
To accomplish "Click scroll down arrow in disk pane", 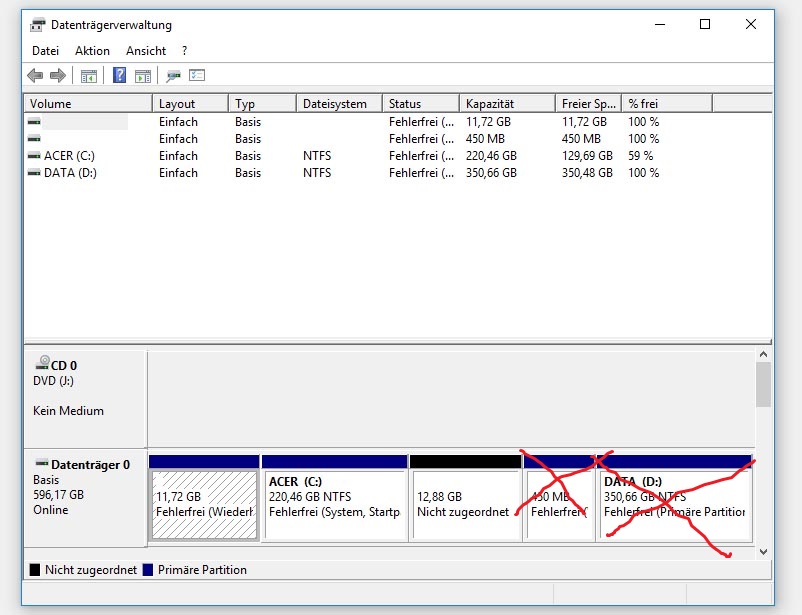I will 764,551.
